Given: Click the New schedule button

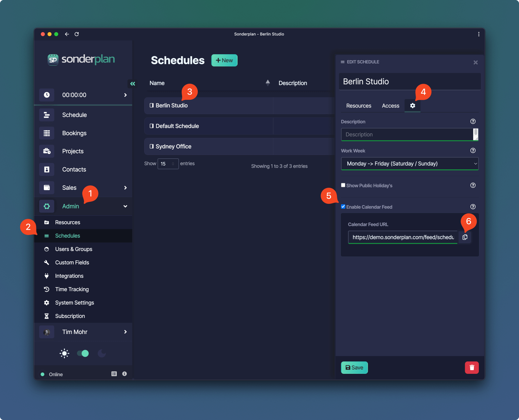Looking at the screenshot, I should [224, 60].
